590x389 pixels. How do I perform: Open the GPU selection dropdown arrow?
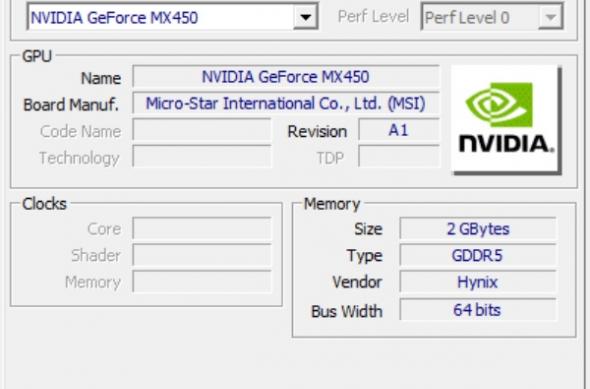(306, 17)
